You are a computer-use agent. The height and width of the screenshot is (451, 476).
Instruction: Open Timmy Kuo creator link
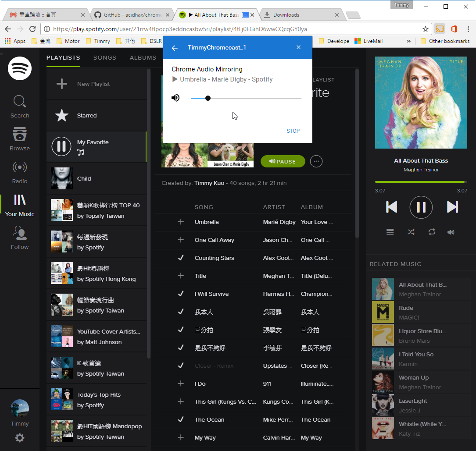click(x=209, y=183)
